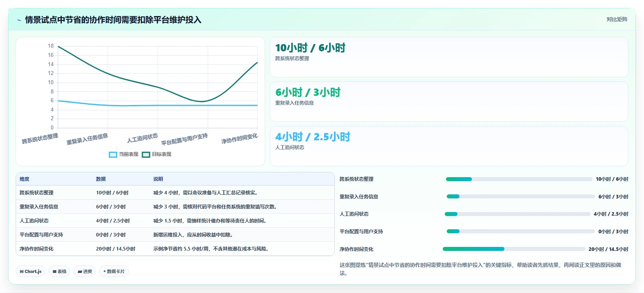This screenshot has height=293, width=644.
Task: Click the Chart.js tag chip
Action: pos(30,271)
